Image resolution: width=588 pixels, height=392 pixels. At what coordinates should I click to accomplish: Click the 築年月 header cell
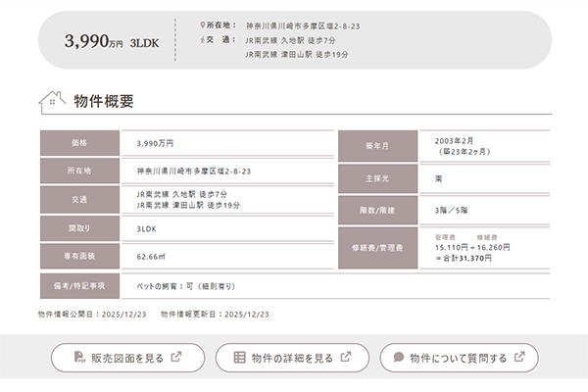pos(377,146)
